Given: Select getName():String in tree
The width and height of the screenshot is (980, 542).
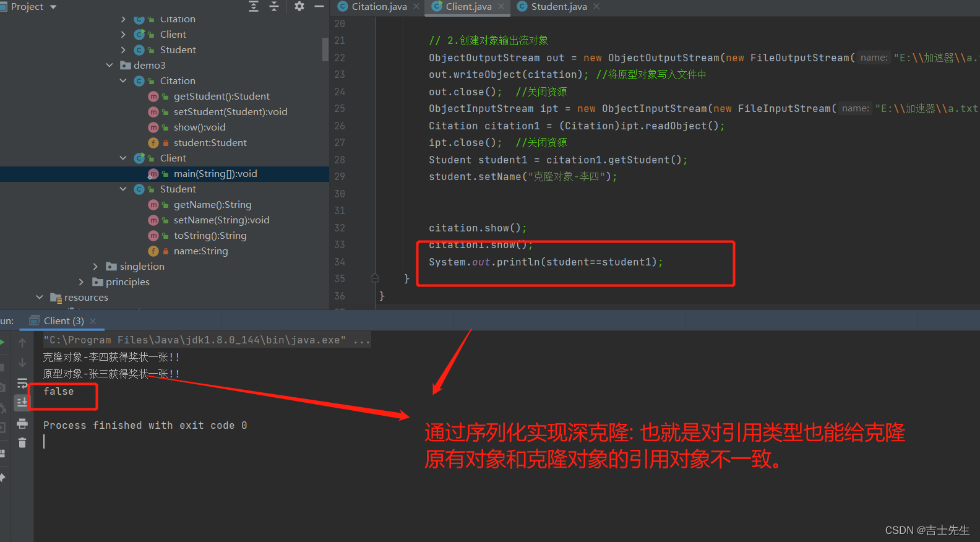Looking at the screenshot, I should click(212, 205).
